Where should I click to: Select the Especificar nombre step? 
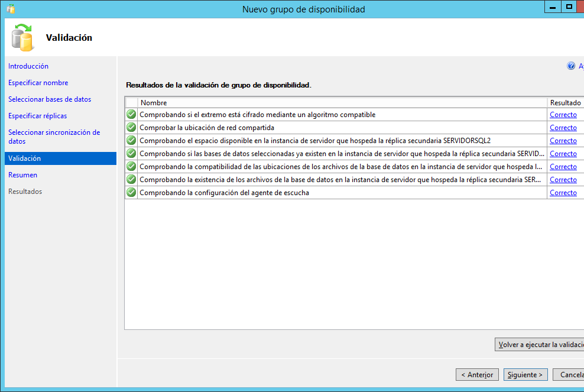click(38, 82)
